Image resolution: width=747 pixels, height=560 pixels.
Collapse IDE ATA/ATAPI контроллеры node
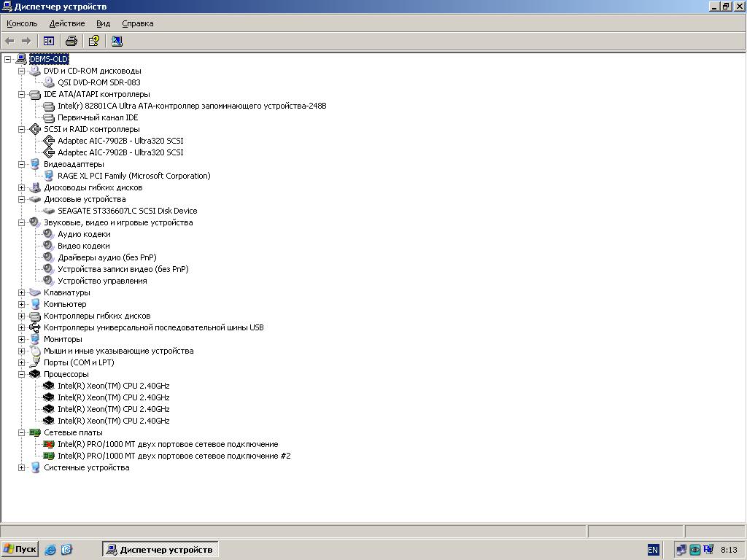coord(21,94)
